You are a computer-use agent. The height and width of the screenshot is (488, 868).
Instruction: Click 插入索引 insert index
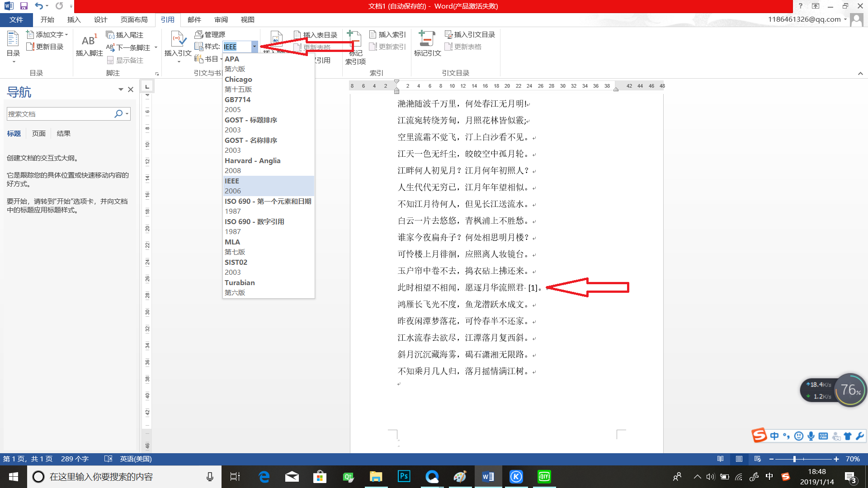388,34
